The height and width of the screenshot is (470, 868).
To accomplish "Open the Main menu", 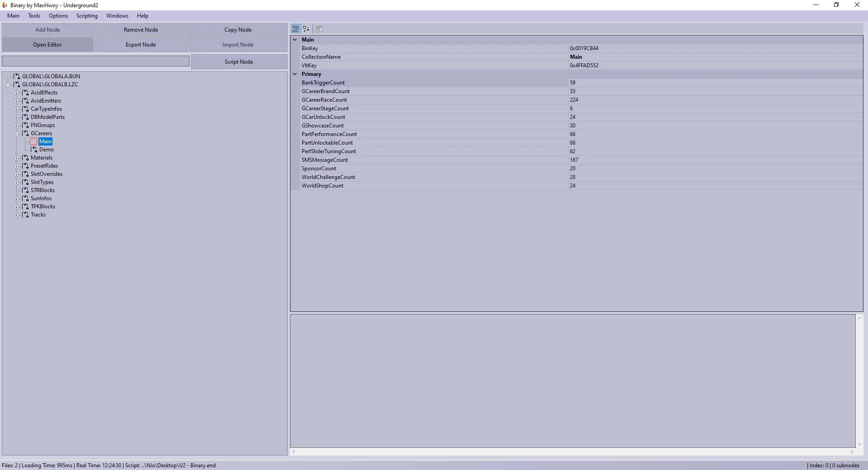I will (13, 16).
